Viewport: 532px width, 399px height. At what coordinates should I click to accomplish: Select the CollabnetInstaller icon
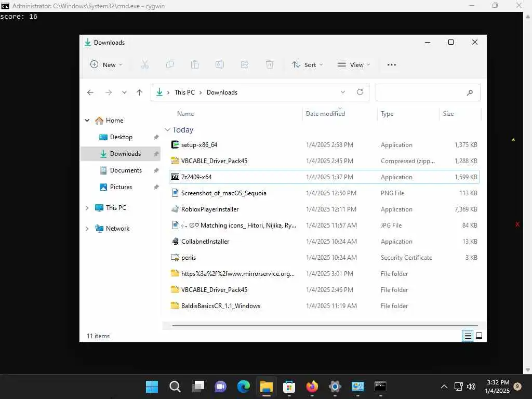point(175,241)
